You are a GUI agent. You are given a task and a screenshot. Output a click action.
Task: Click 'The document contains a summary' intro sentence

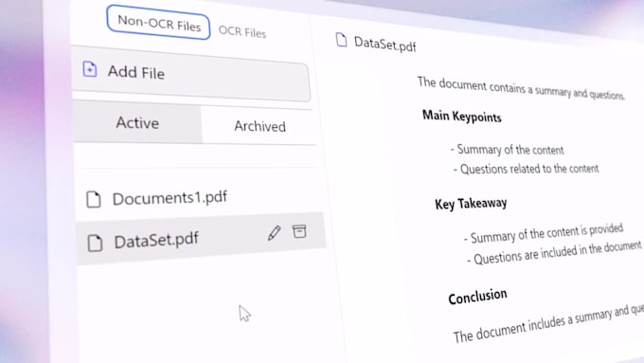[521, 88]
